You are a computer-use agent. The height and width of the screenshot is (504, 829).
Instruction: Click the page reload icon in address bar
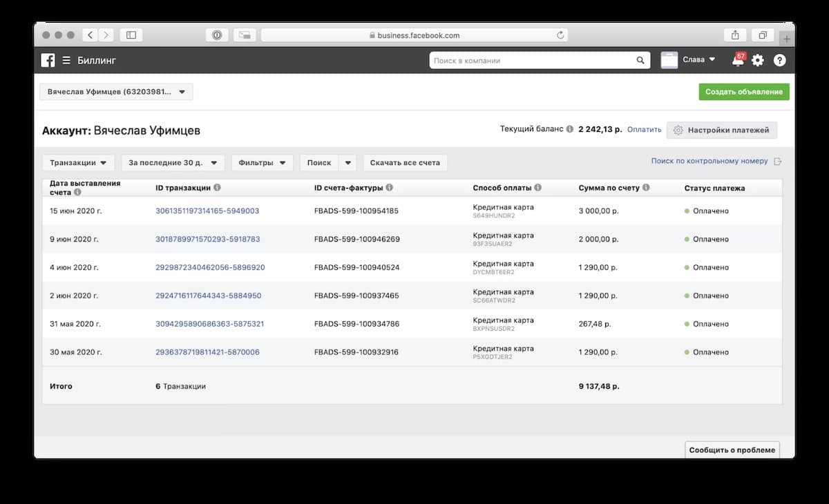click(560, 35)
